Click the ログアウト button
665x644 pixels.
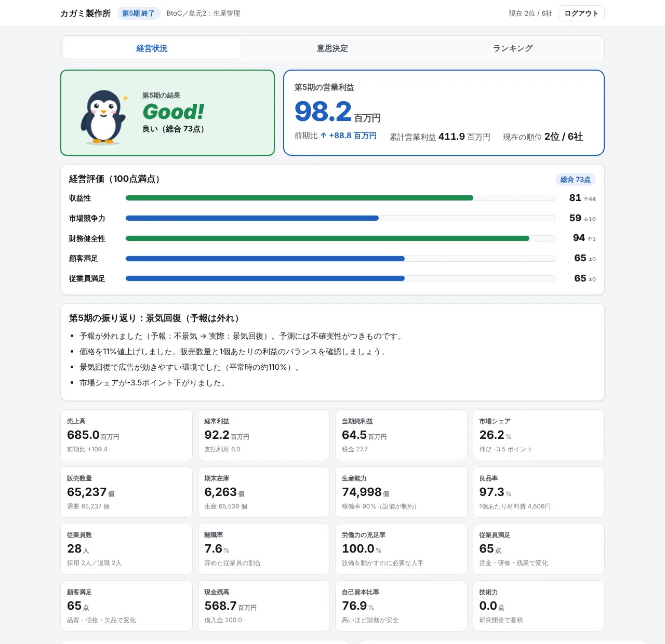pos(581,14)
